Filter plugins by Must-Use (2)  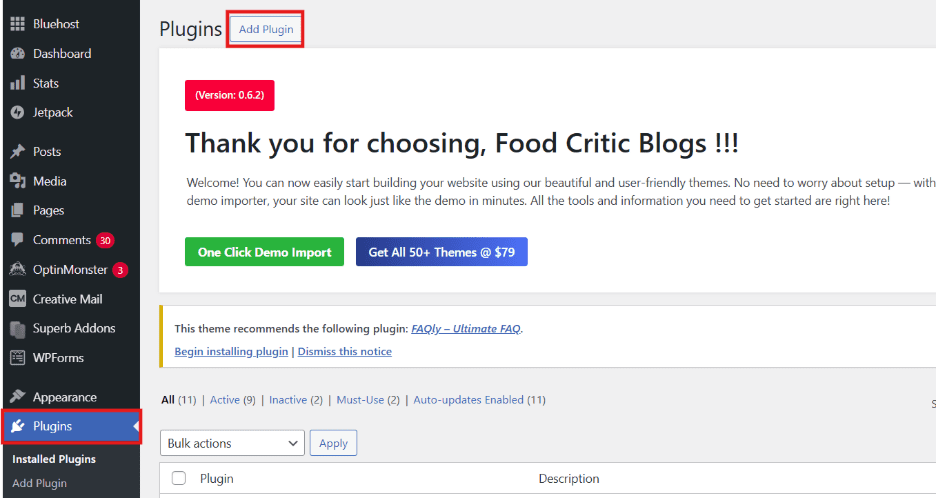(x=368, y=400)
